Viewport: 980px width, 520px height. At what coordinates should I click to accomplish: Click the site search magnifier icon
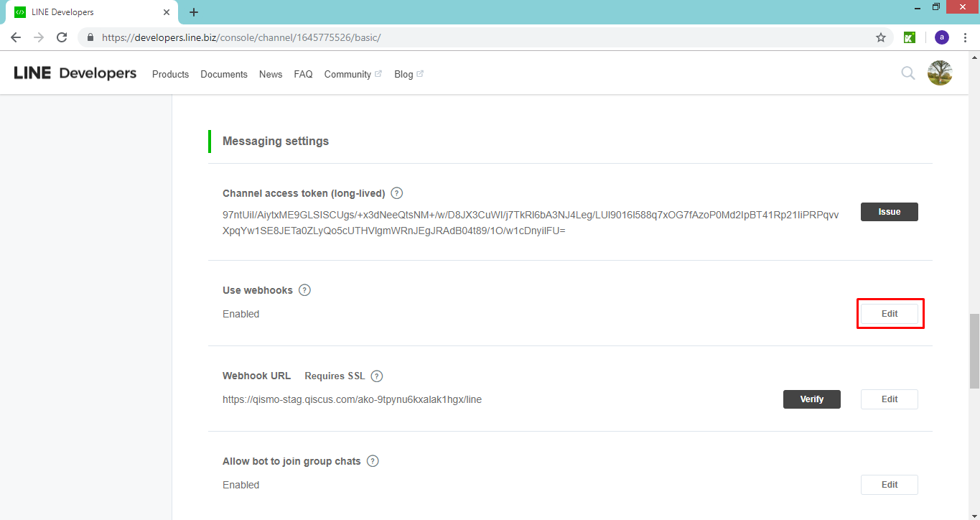click(908, 73)
